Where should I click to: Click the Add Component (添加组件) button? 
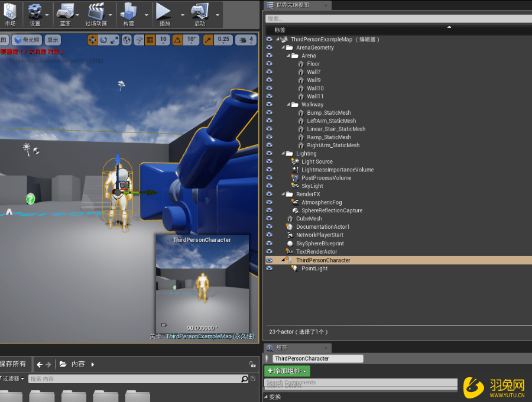pos(287,371)
